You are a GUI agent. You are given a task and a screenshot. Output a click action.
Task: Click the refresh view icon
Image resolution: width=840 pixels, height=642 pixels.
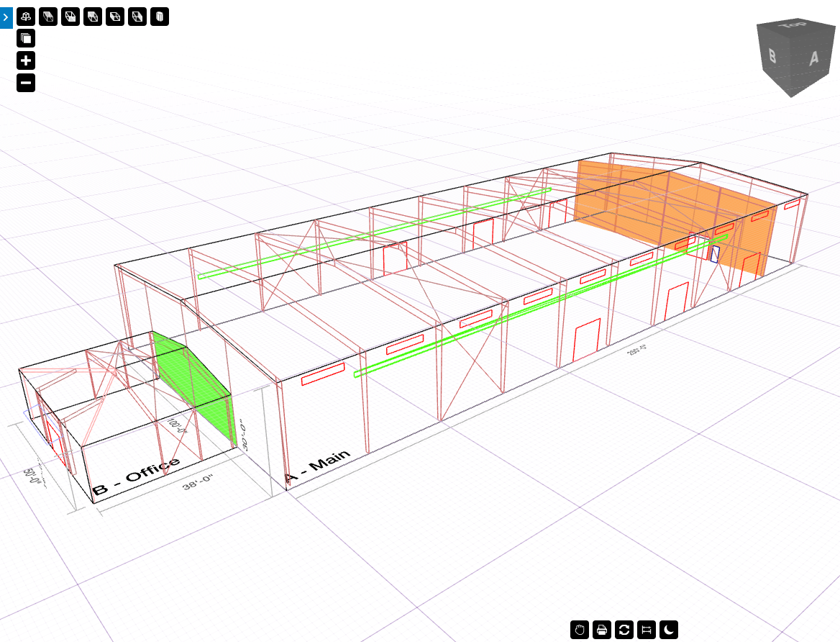click(624, 630)
